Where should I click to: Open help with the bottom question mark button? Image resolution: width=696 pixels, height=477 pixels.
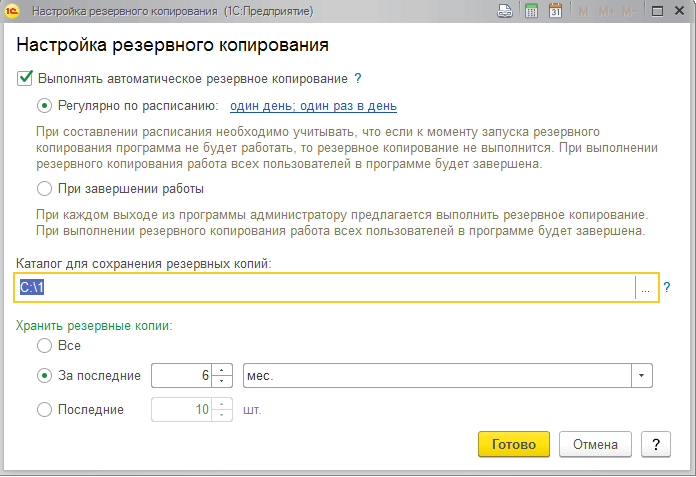click(656, 444)
